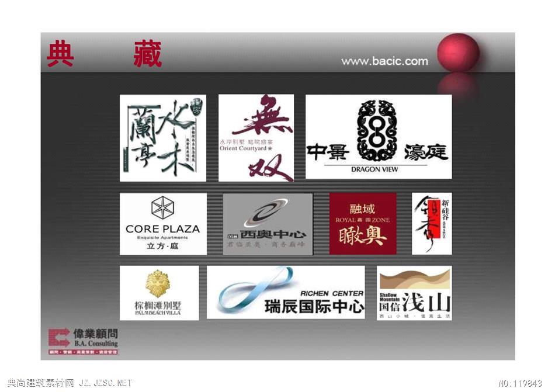Click the 'Shallow Mountain' label
The width and height of the screenshot is (555, 392).
(x=389, y=297)
